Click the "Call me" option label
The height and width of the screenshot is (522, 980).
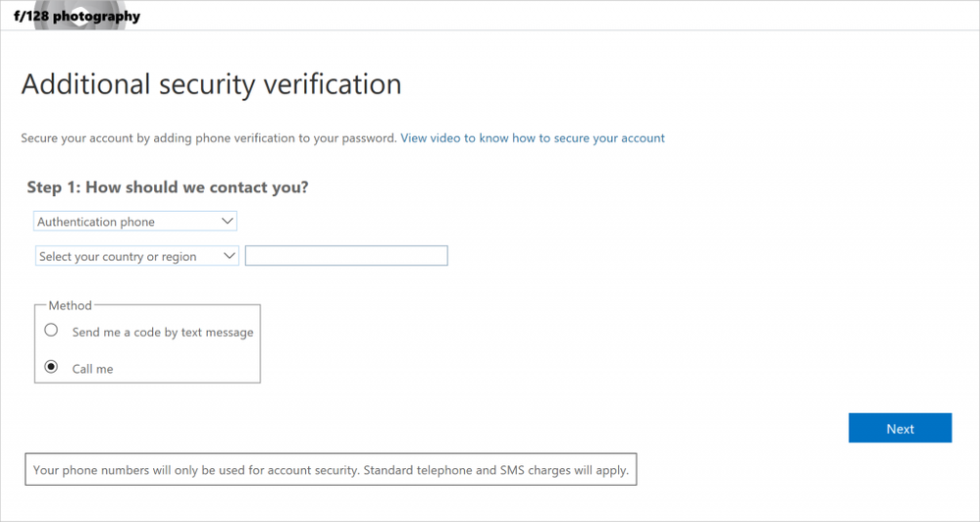click(x=92, y=369)
